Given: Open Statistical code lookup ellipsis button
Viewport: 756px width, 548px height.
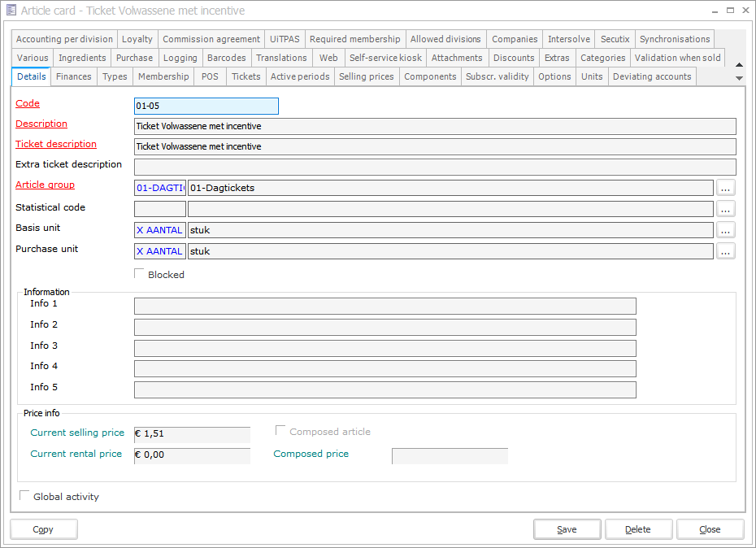Looking at the screenshot, I should pyautogui.click(x=726, y=209).
